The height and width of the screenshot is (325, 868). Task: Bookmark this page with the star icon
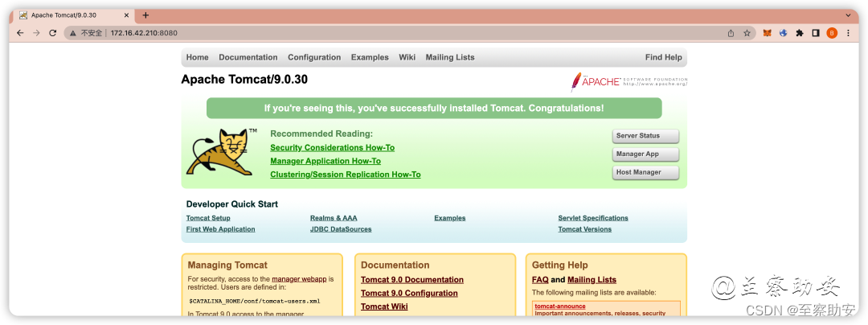(x=747, y=33)
